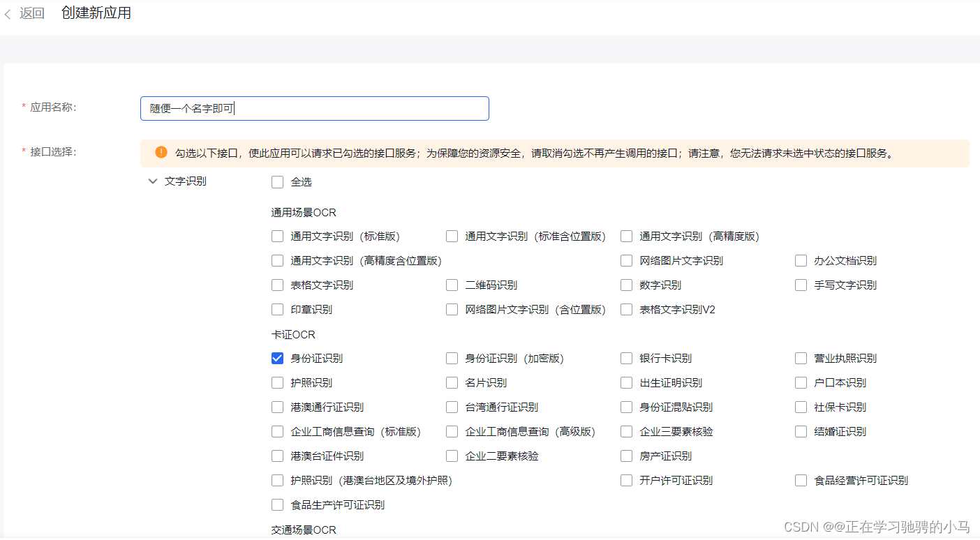Select the 表格文字识别 checkbox
The height and width of the screenshot is (540, 980).
(277, 285)
